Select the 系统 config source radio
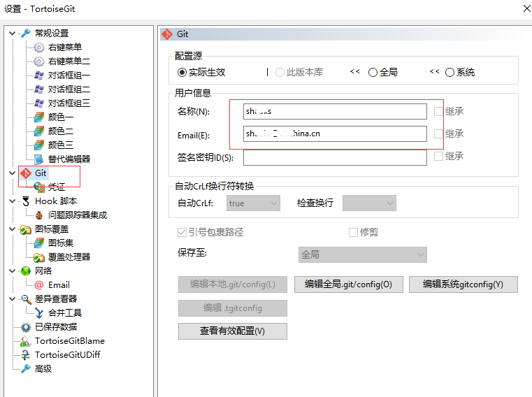 [x=450, y=72]
